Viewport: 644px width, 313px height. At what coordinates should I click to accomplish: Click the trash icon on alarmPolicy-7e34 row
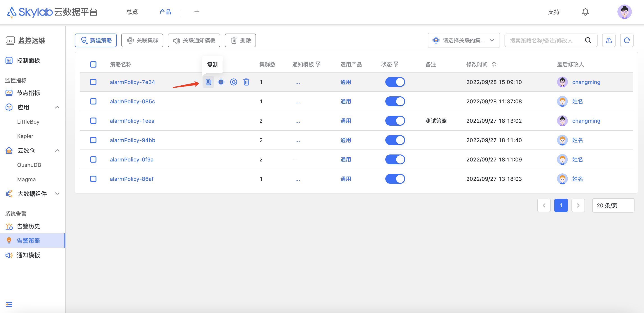[x=246, y=82]
